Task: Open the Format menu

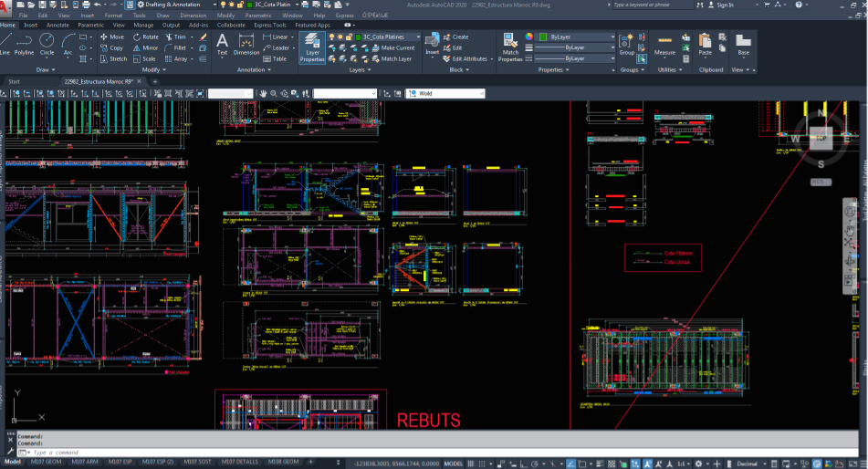Action: pos(113,16)
